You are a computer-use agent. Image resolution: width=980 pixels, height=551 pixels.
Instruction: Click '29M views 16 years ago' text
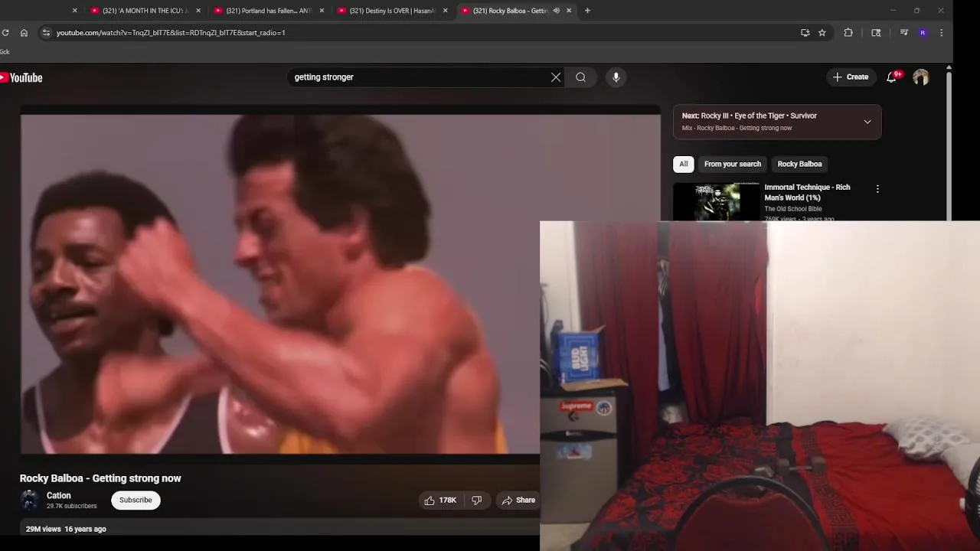[66, 529]
